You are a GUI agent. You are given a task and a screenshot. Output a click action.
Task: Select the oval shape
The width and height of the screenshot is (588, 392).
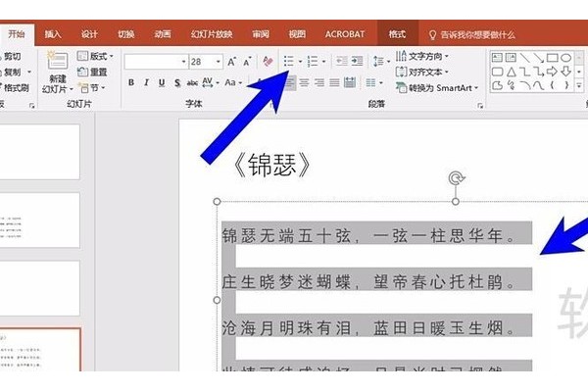pos(565,58)
